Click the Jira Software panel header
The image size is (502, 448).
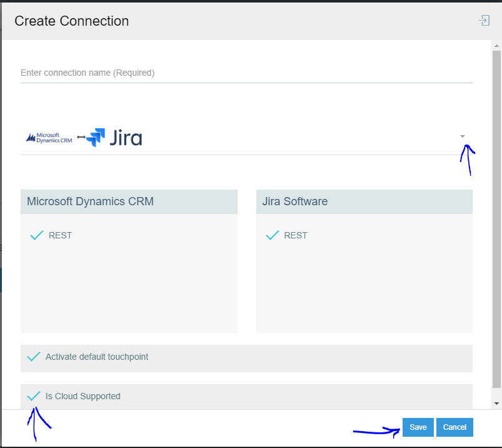[364, 201]
